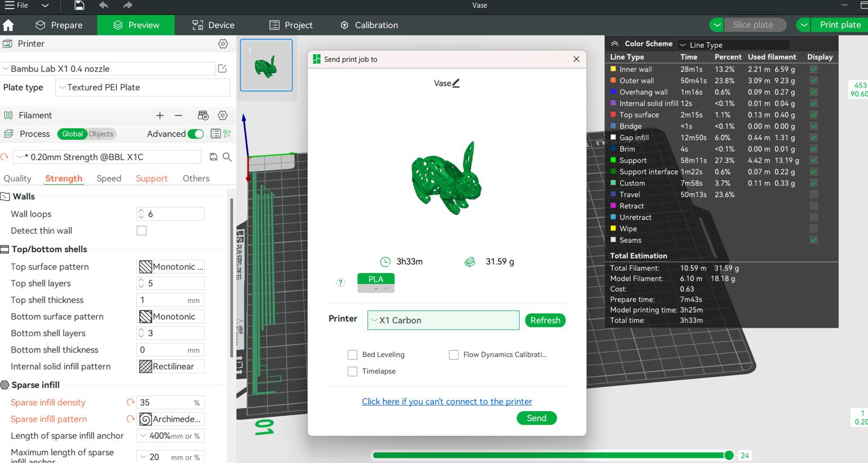Close the Send print job dialog

click(576, 59)
